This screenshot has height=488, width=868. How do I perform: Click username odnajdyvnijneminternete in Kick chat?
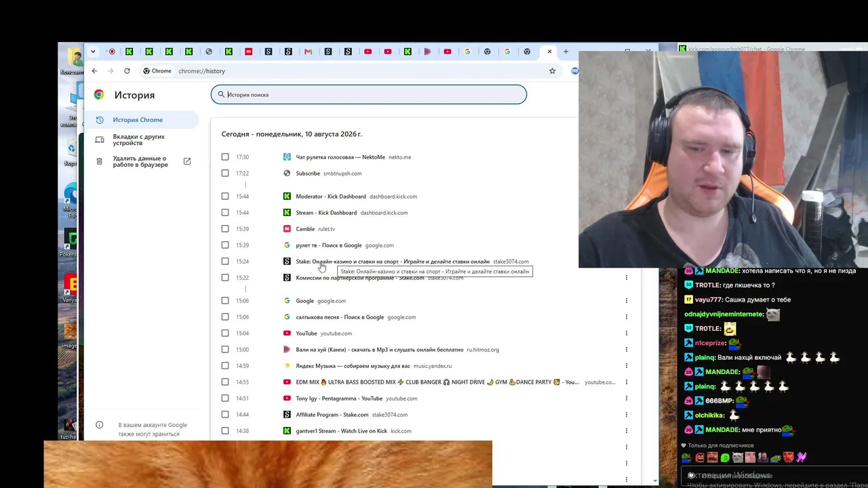(x=724, y=314)
